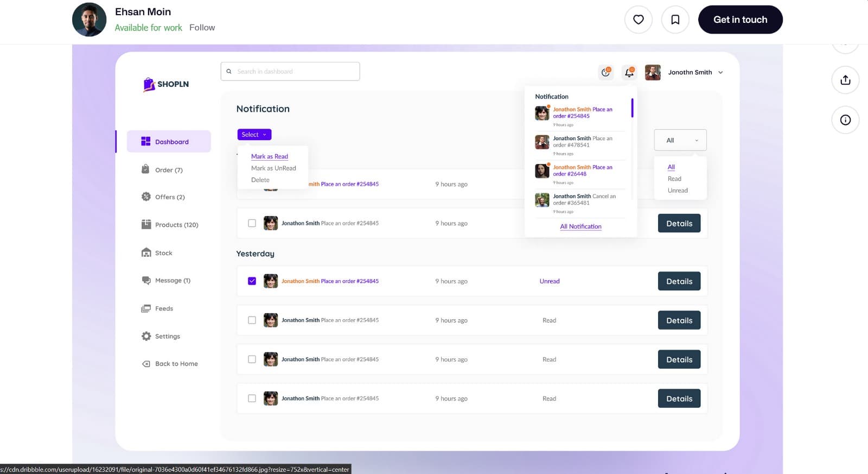Click Details button above Yesterday heading
This screenshot has width=868, height=474.
[x=679, y=223]
